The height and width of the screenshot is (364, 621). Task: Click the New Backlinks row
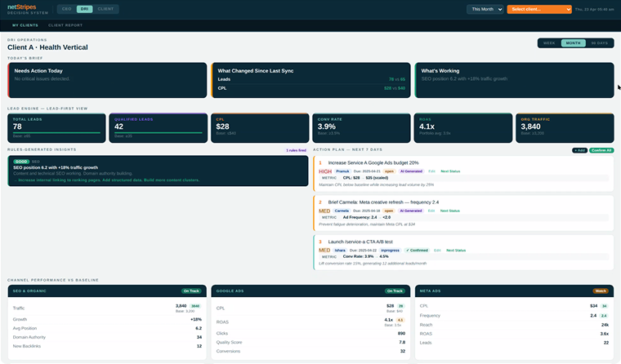107,346
